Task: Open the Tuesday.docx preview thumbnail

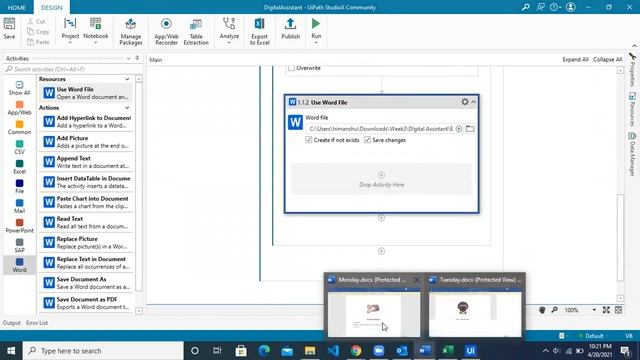Action: point(475,313)
